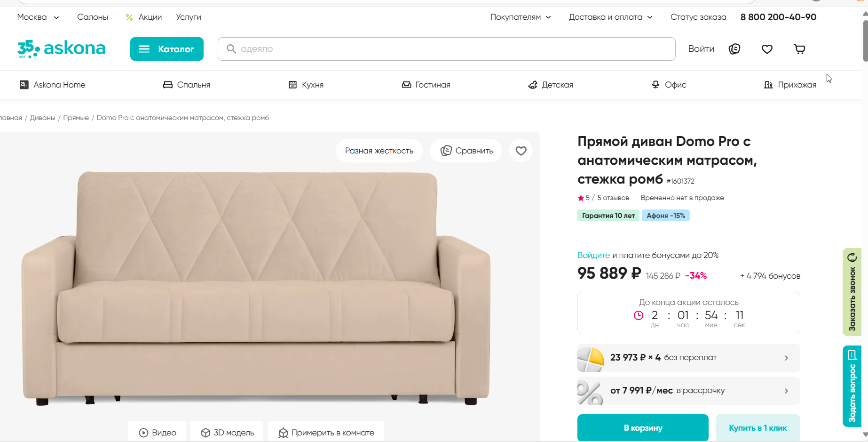Image resolution: width=868 pixels, height=442 pixels.
Task: Open the Спальня category
Action: click(187, 85)
